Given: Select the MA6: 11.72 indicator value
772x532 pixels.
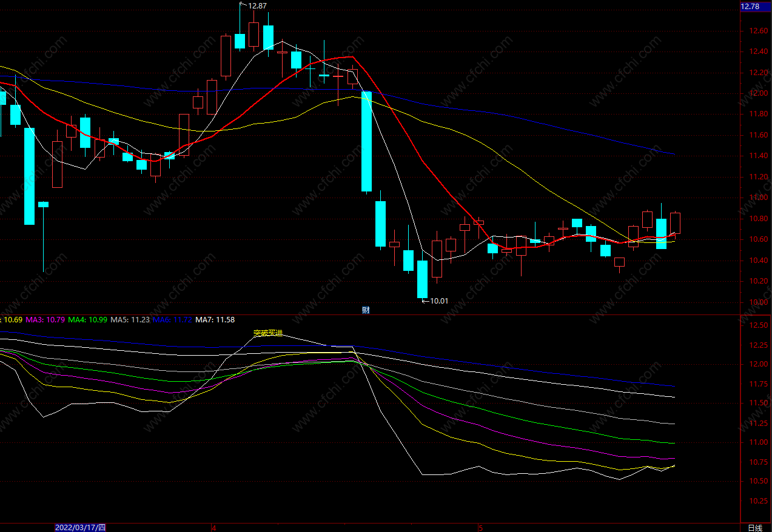Looking at the screenshot, I should [173, 319].
